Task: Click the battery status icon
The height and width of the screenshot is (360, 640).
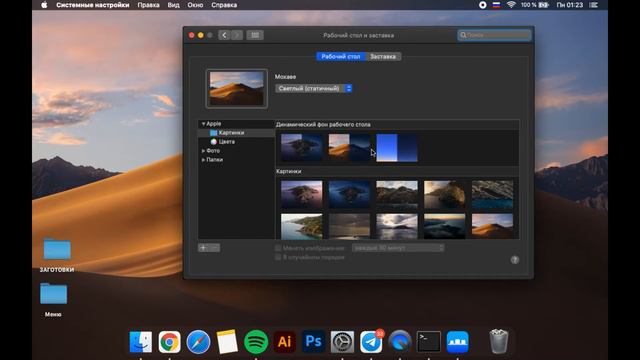Action: [543, 5]
